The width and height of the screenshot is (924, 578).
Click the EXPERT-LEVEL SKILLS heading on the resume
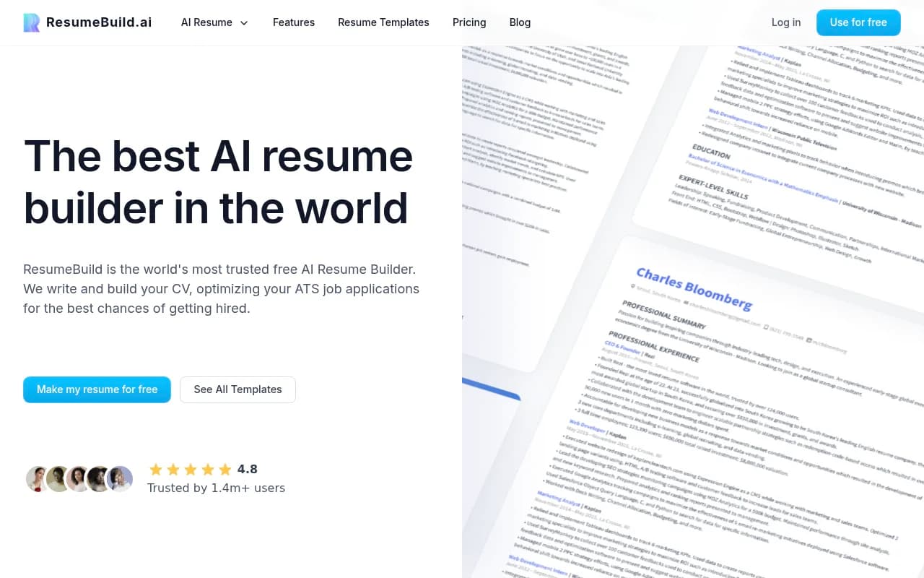point(713,186)
